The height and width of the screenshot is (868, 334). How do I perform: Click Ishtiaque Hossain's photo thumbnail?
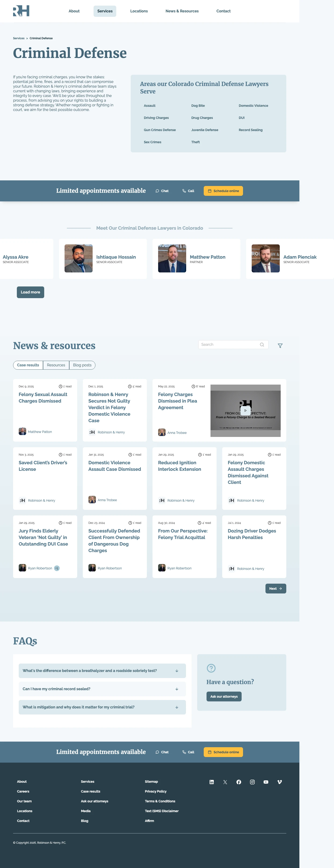[78, 258]
